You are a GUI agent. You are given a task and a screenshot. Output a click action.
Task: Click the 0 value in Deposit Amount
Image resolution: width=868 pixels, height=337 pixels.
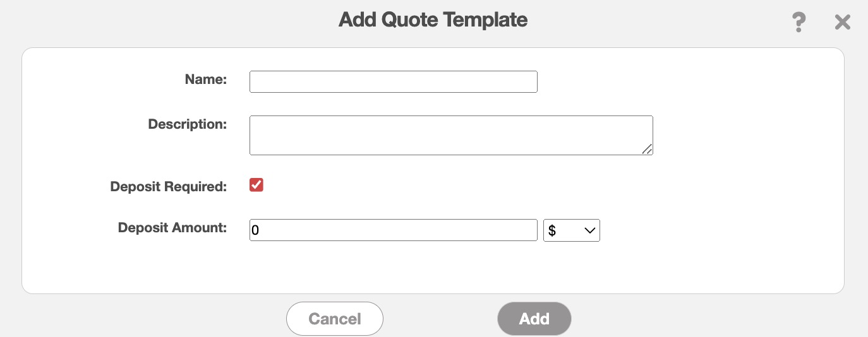[x=255, y=231]
